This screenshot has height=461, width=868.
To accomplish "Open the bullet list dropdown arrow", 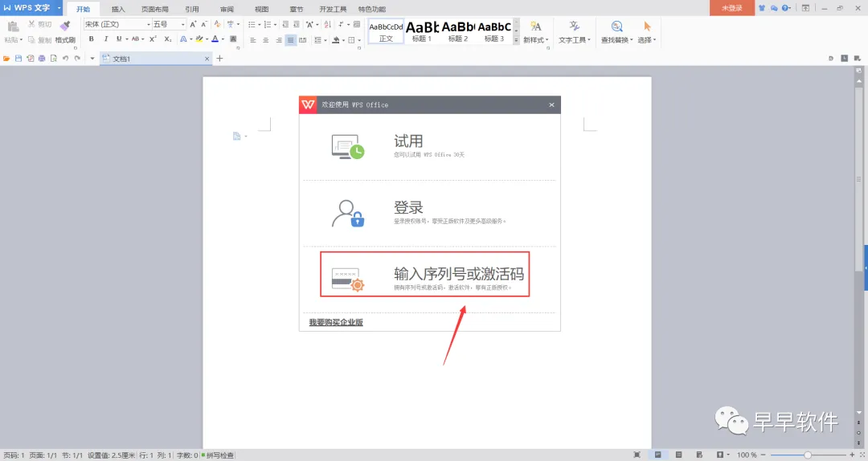I will tap(259, 24).
